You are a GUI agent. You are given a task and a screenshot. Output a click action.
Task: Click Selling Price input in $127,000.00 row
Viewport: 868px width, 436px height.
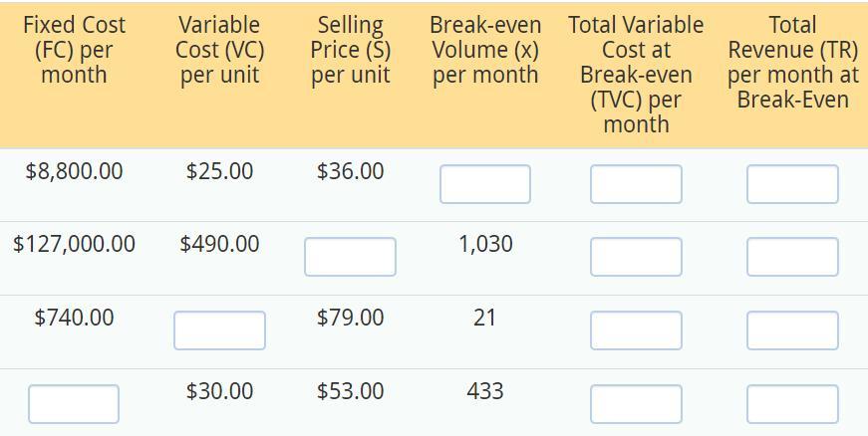(x=350, y=257)
